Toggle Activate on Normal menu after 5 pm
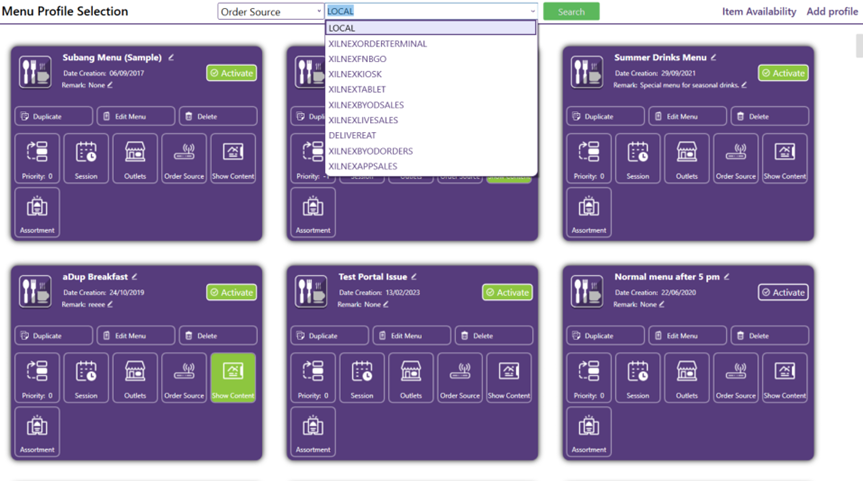 [783, 293]
